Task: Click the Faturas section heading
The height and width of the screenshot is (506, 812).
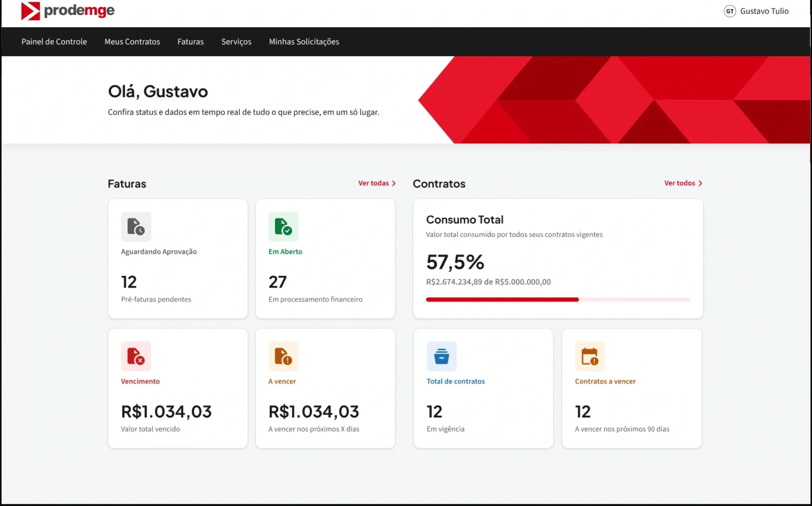Action: pos(127,184)
